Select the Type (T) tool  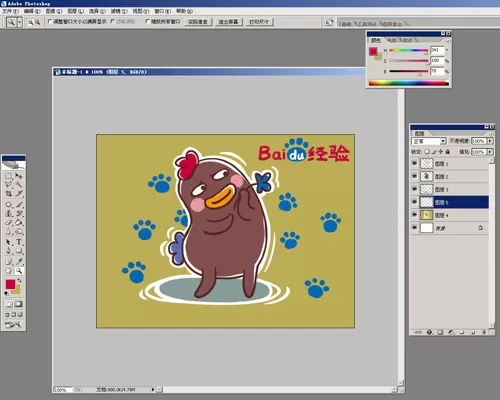(x=19, y=242)
